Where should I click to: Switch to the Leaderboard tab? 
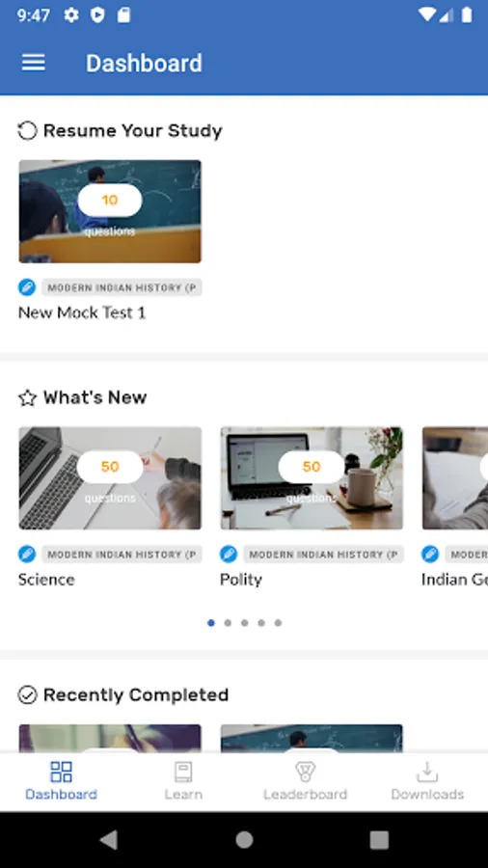tap(305, 781)
